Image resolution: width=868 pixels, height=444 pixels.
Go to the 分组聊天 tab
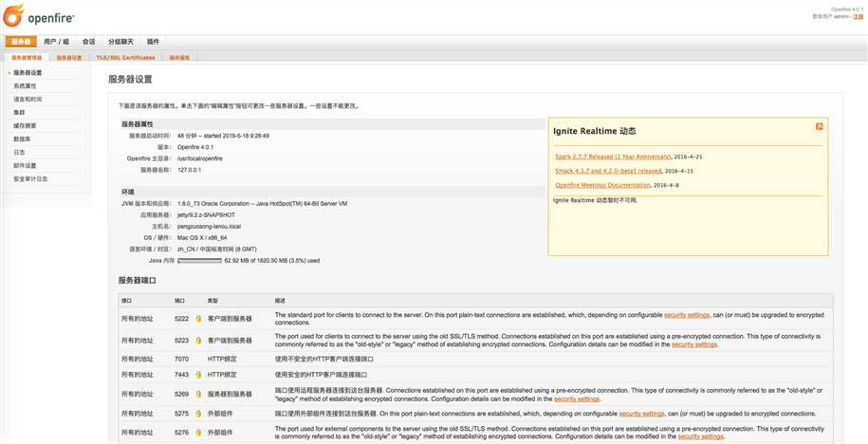(120, 42)
